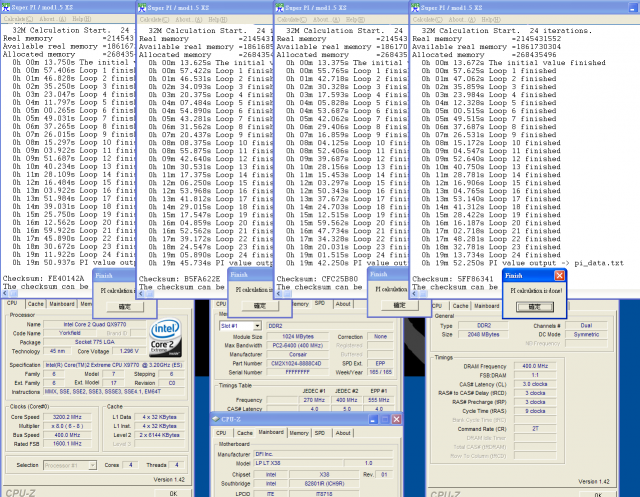Switch to the CPU tab in the DDR2 timings CPU-Z window
This screenshot has height=497, width=640.
(x=437, y=306)
